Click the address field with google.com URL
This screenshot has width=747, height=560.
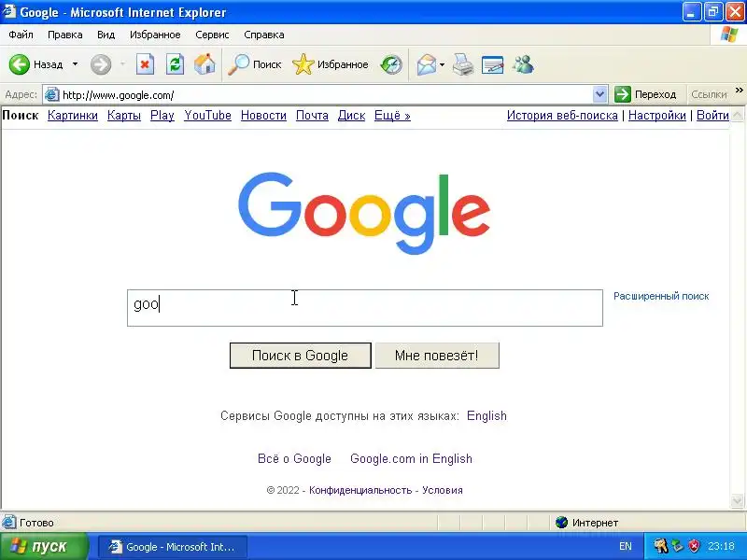click(327, 95)
